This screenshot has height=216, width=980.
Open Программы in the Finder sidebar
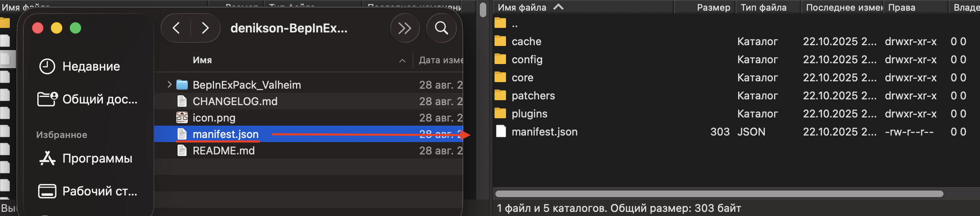click(97, 159)
